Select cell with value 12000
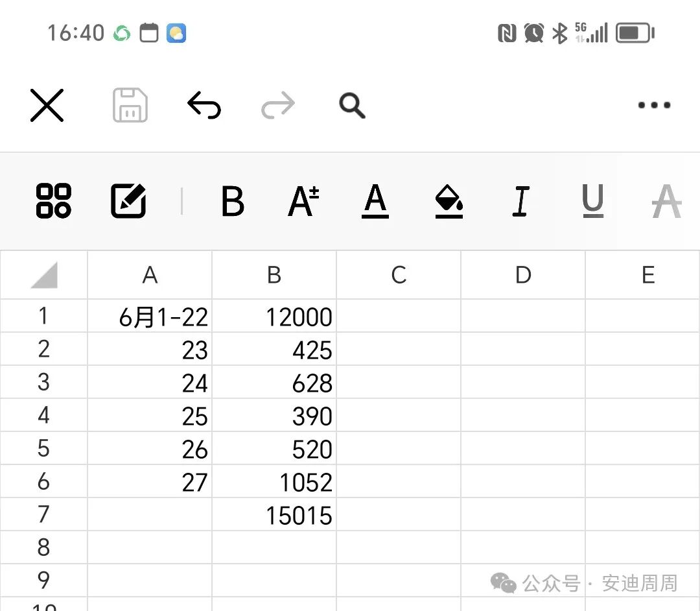 pos(274,316)
